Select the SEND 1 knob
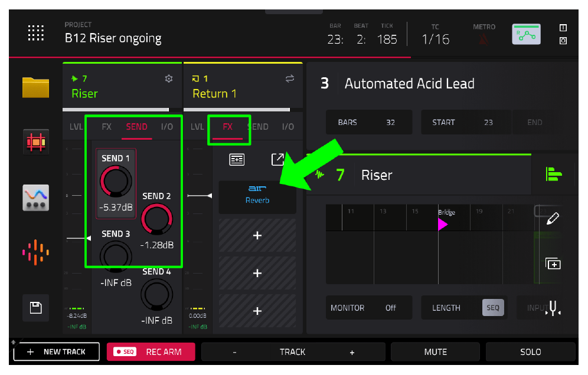The image size is (588, 375). coord(116,182)
